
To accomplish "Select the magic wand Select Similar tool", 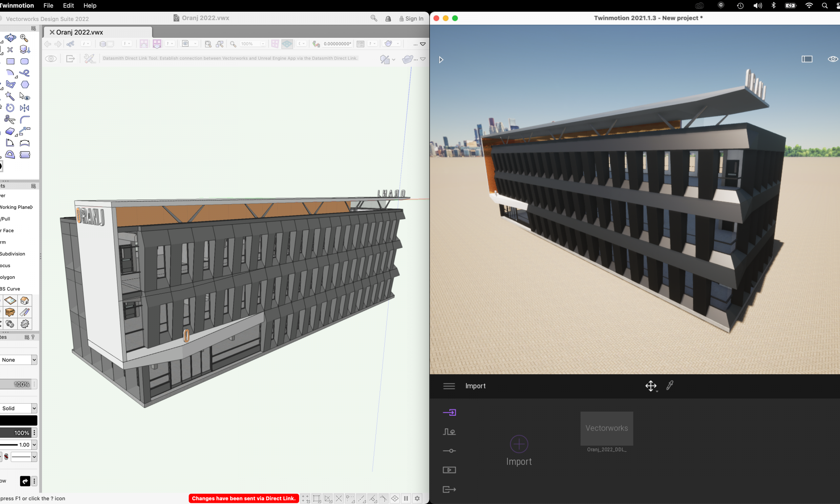I will (10, 96).
